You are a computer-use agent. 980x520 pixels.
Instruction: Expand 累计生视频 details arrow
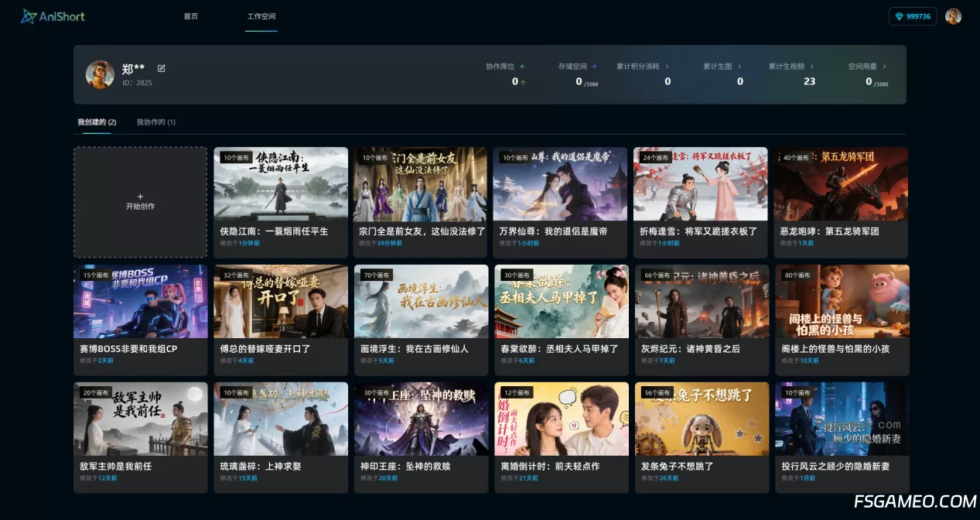pyautogui.click(x=811, y=67)
